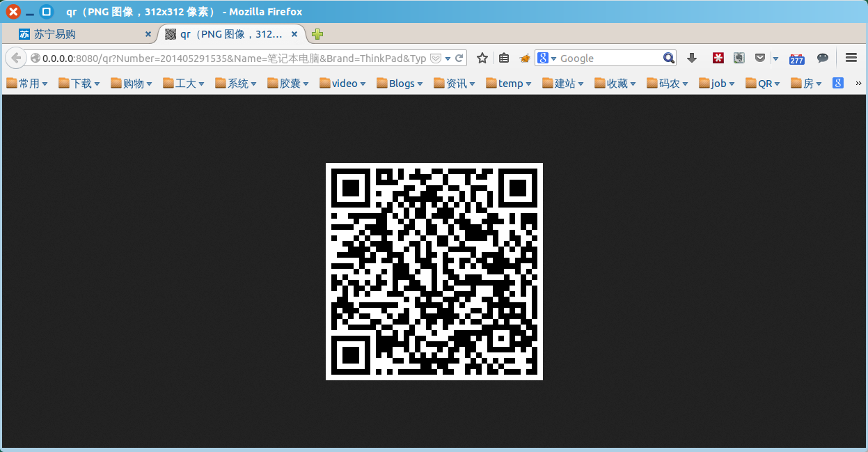Maximize the Firefox window
The image size is (868, 452).
click(x=47, y=12)
